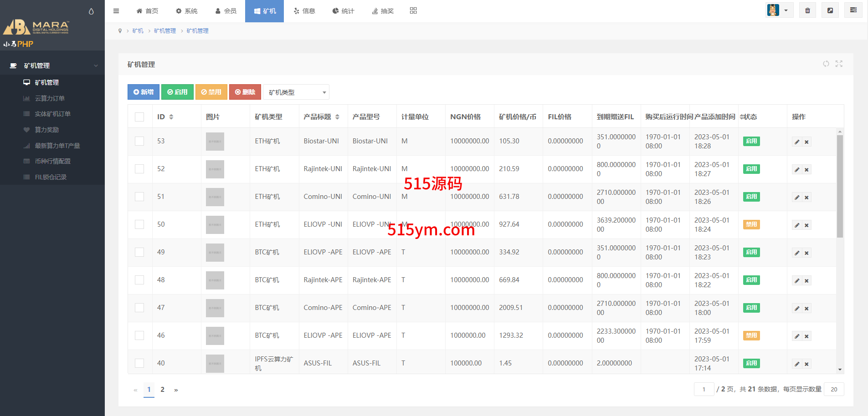Screen dimensions: 868x416
Task: Click the trash icon in top bar
Action: point(807,10)
